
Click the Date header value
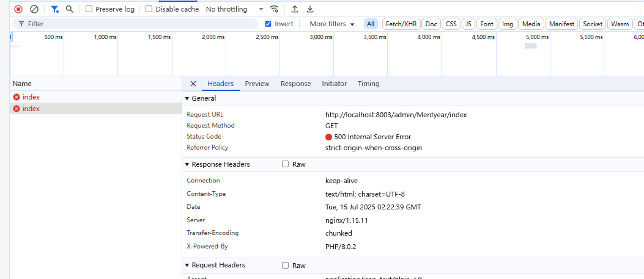373,207
